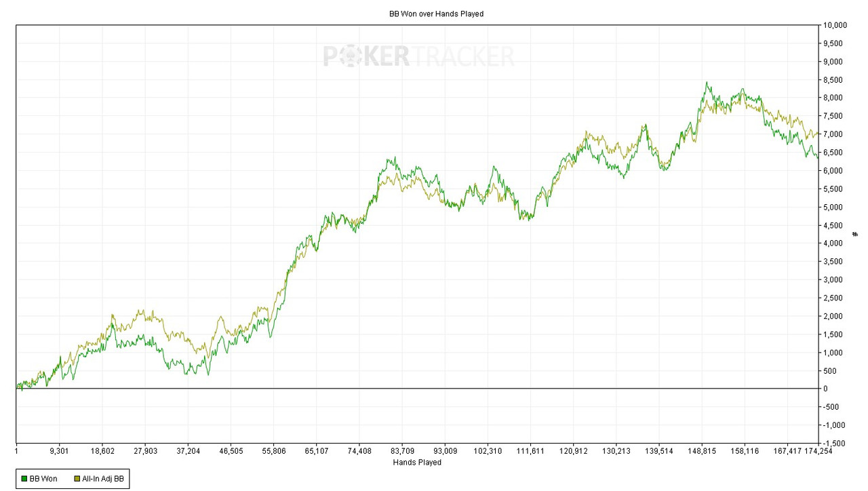Click the green BB Won legend swatch

[24, 479]
